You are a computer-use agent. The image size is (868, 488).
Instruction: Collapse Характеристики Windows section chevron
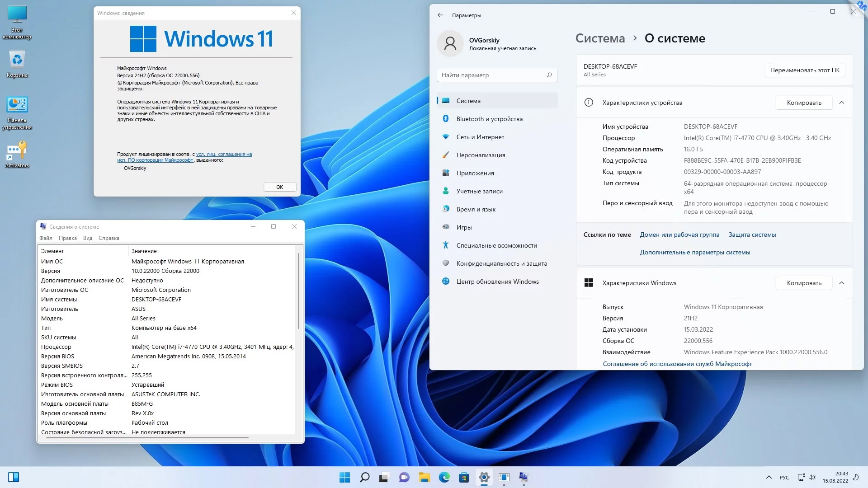pyautogui.click(x=842, y=283)
